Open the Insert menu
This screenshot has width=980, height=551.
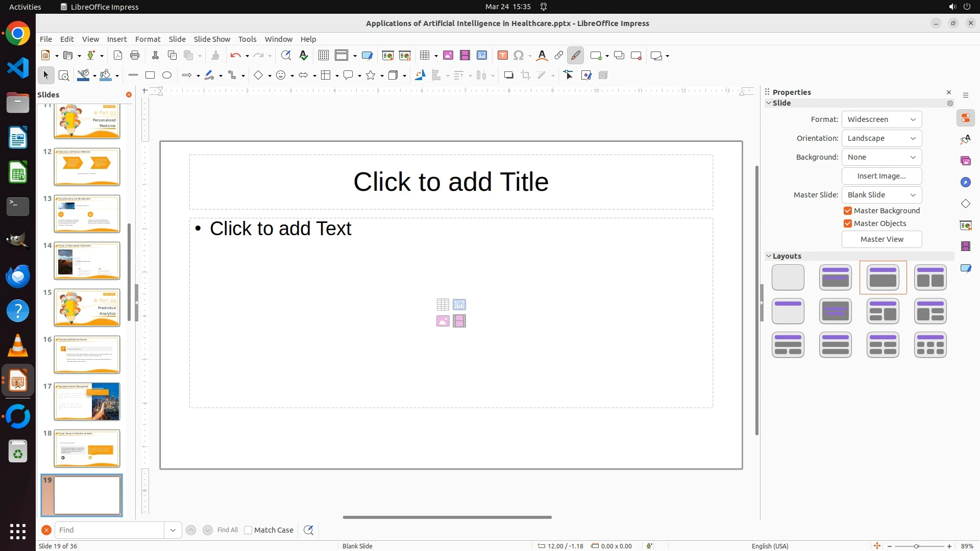[x=116, y=39]
